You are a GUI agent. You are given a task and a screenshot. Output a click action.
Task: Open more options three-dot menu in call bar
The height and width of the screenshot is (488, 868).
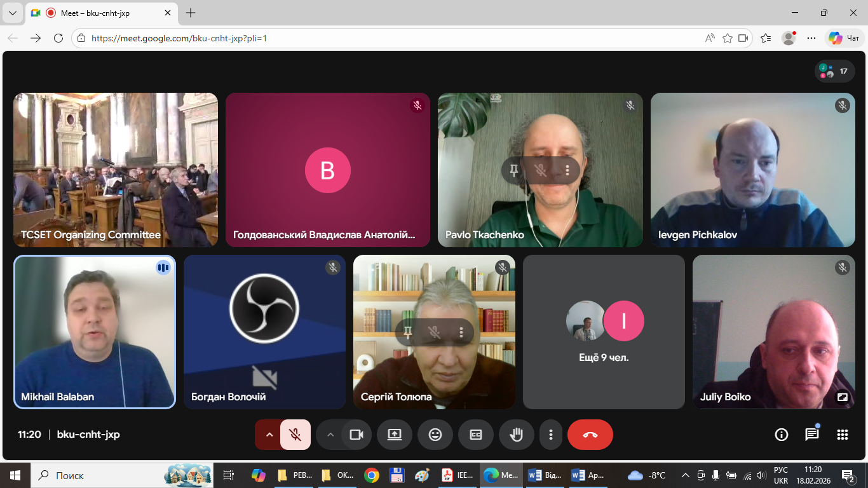click(550, 435)
